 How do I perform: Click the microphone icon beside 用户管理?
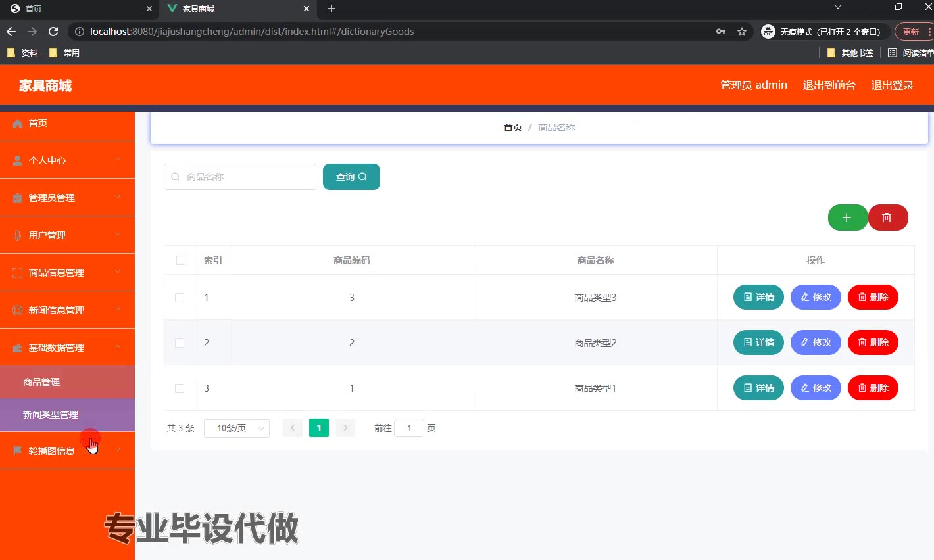click(18, 235)
